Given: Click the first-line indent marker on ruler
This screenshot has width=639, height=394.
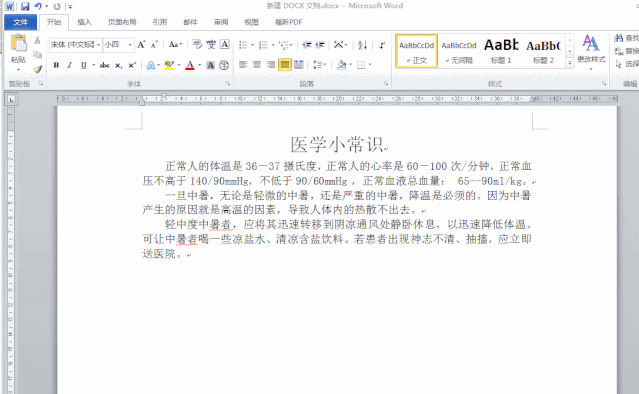Looking at the screenshot, I should pyautogui.click(x=163, y=96).
